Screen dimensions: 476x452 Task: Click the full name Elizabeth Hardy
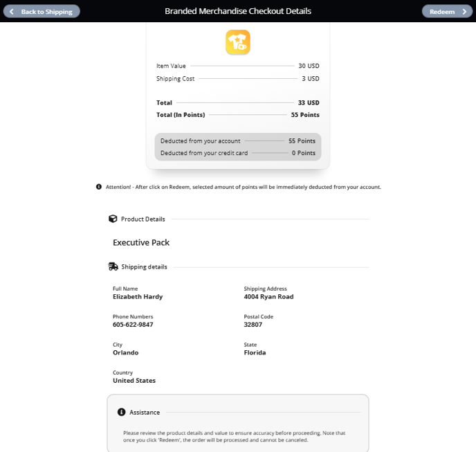[x=138, y=296]
